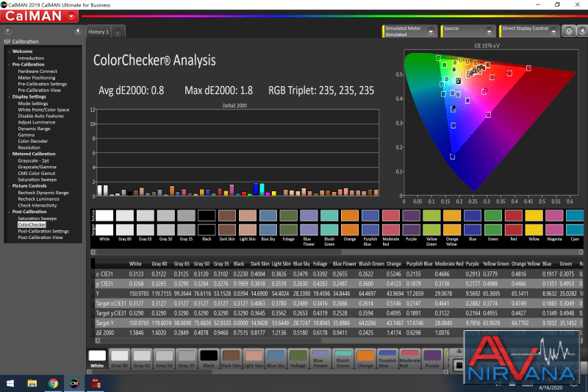Open settings with the gear icon
This screenshot has height=392, width=588.
click(x=568, y=31)
